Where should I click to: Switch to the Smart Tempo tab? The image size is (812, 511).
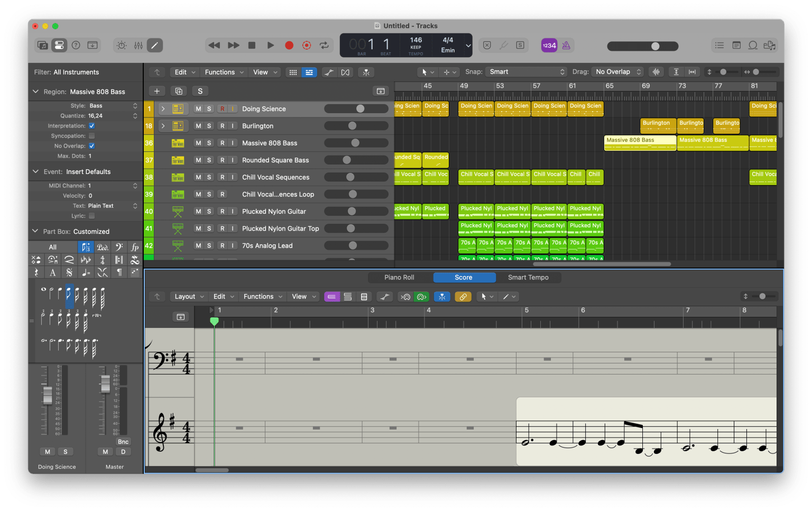pos(528,277)
